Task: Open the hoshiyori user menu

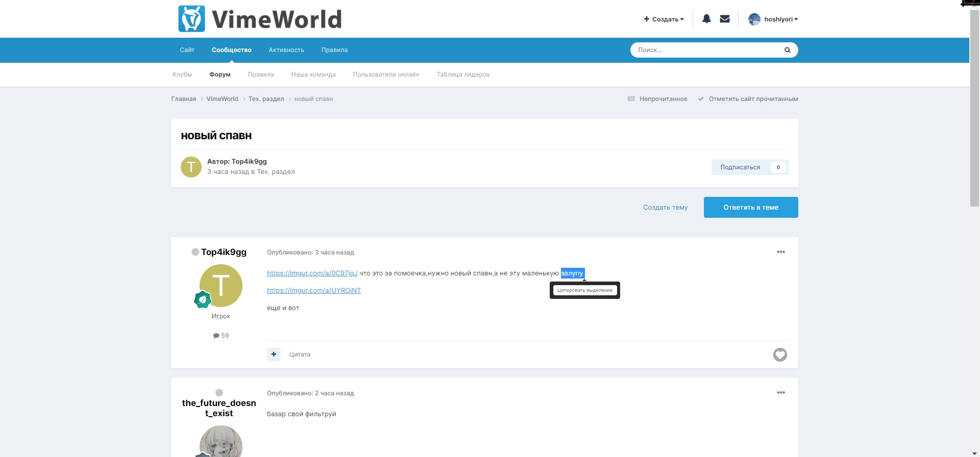Action: (x=773, y=19)
